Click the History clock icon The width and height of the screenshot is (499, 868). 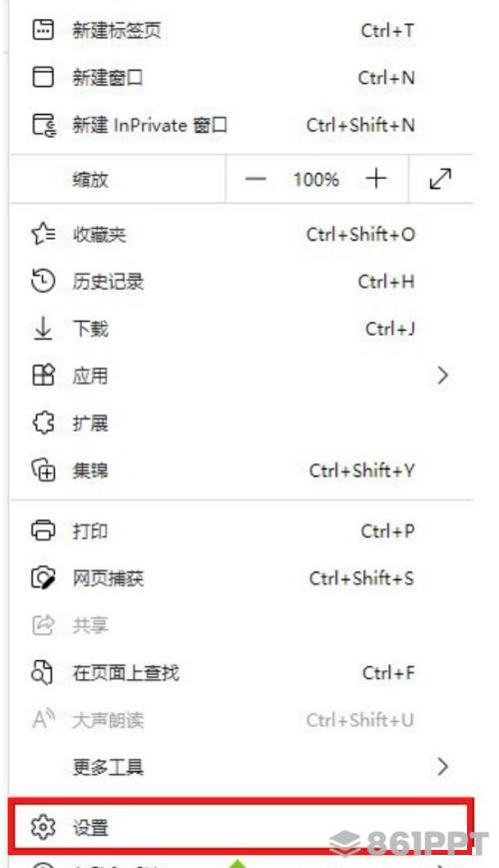[43, 282]
